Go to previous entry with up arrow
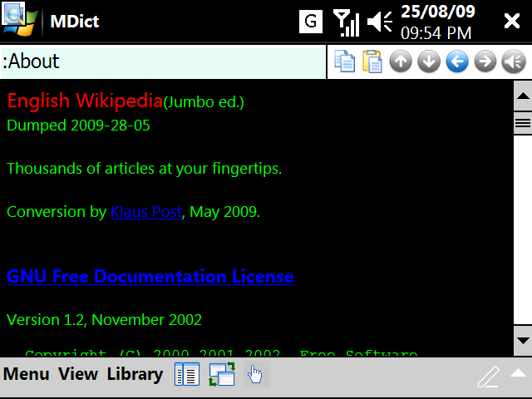 [x=401, y=62]
